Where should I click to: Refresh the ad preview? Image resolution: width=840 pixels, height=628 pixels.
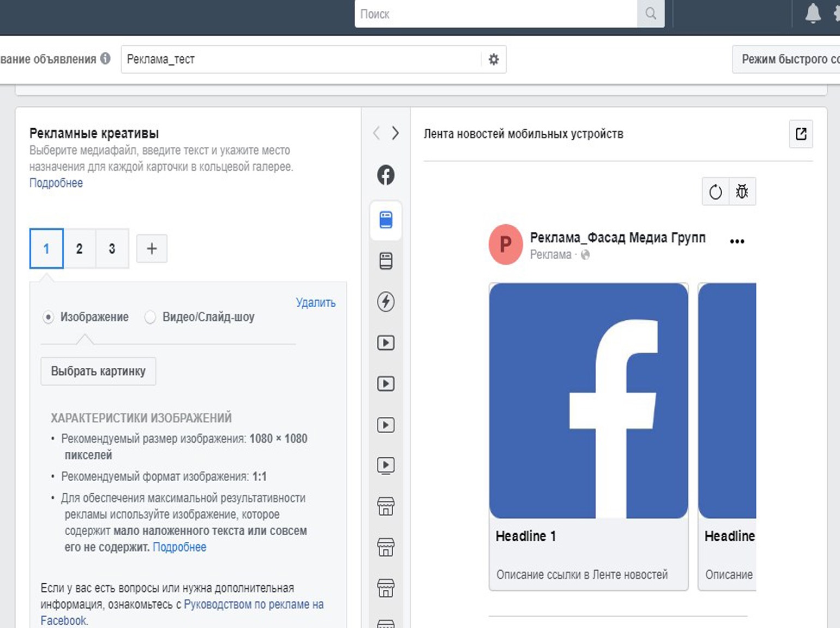point(715,192)
